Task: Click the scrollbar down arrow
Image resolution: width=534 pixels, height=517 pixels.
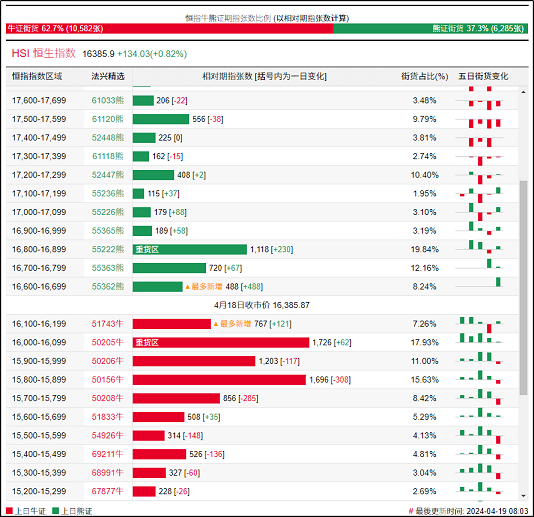Action: (x=523, y=496)
